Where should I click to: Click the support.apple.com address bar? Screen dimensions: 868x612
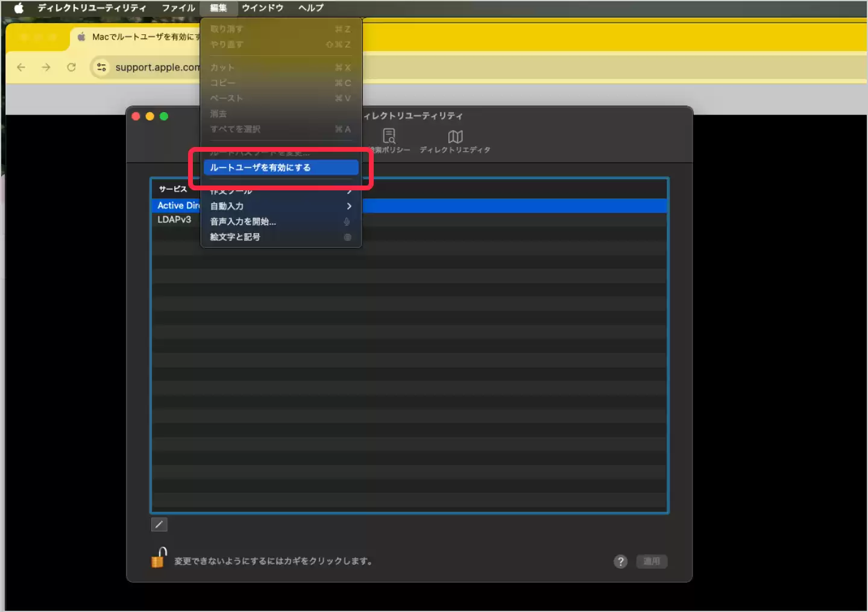pyautogui.click(x=157, y=67)
